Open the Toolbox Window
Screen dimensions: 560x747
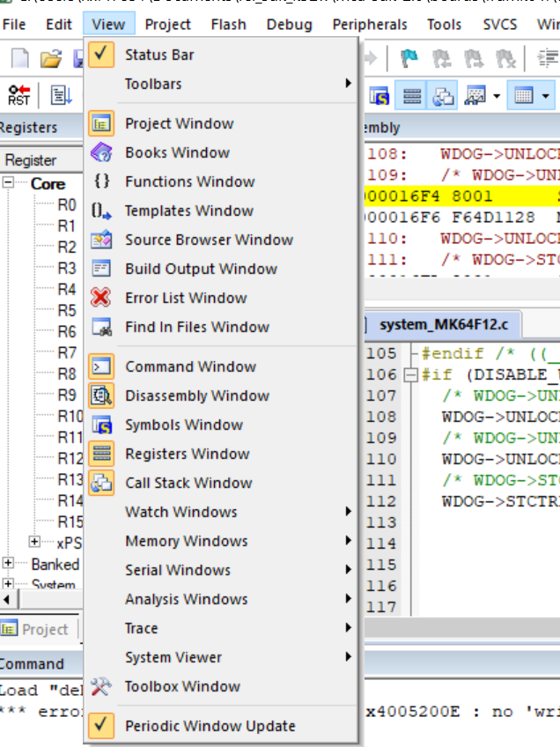pos(182,686)
